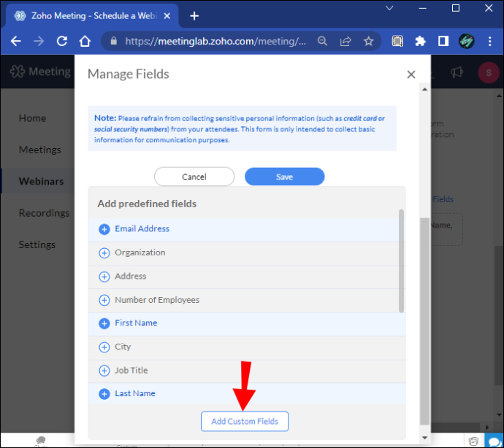Share this page icon
Viewport: 504px width, 448px height.
coord(345,41)
